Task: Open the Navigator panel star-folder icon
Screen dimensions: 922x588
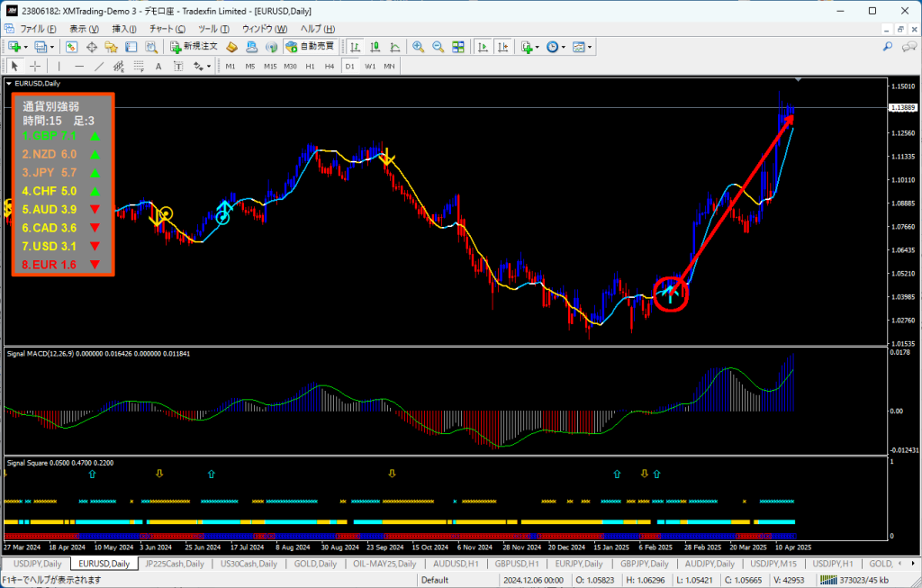Action: point(111,47)
